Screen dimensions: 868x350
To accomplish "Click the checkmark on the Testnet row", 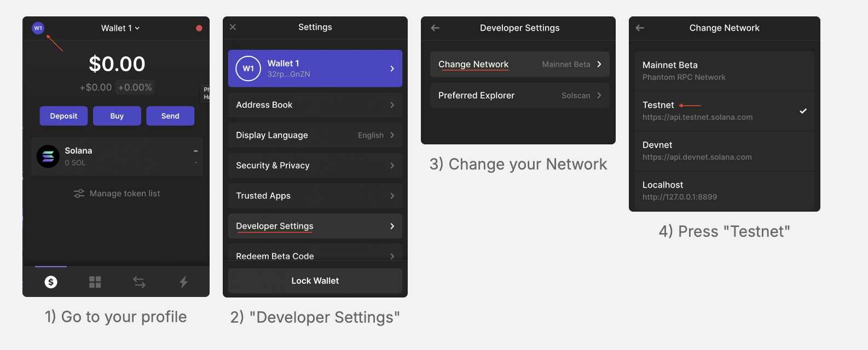I will 803,111.
